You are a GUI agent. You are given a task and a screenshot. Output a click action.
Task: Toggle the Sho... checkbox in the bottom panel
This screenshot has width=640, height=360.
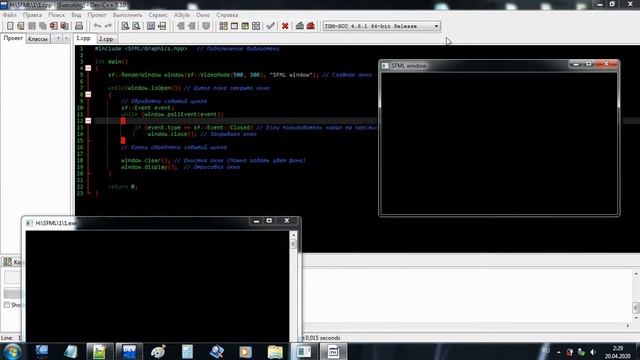(7, 305)
